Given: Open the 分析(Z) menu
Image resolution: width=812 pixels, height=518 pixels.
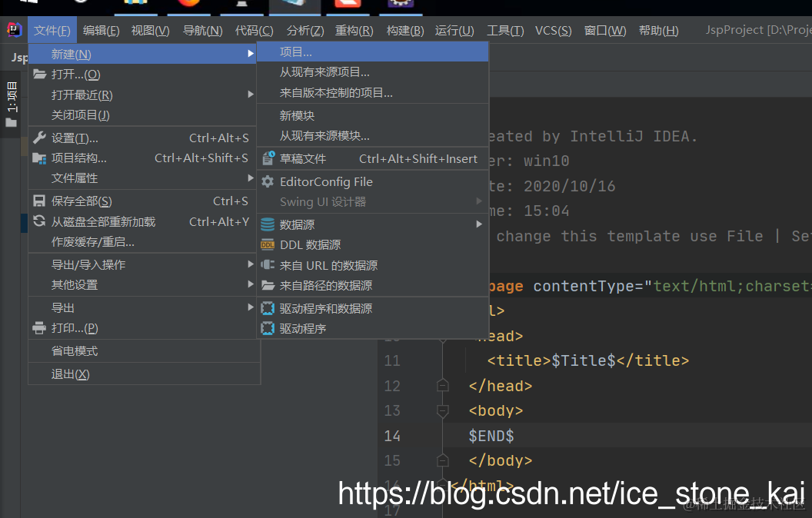Looking at the screenshot, I should click(x=305, y=31).
